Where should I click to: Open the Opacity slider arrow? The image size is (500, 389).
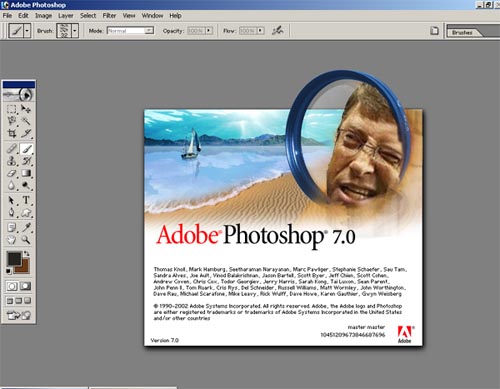(209, 31)
